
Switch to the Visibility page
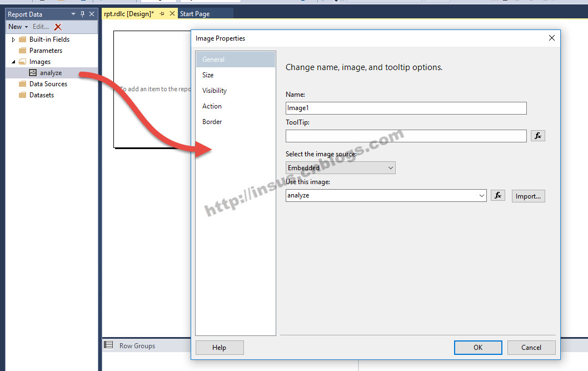[x=236, y=91]
